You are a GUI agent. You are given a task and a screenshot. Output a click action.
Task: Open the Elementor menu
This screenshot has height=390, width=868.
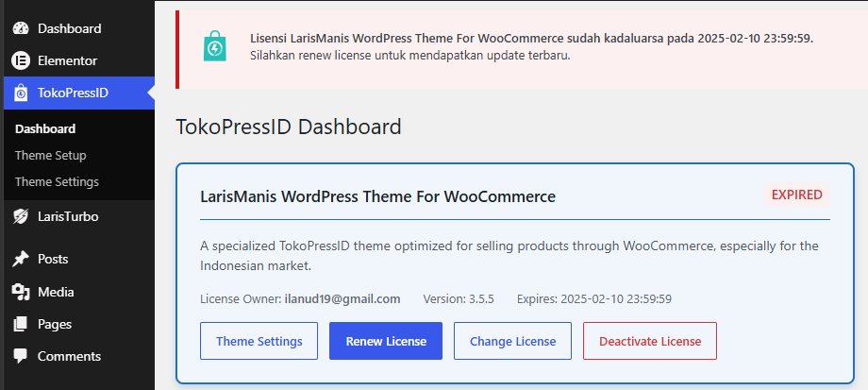coord(79,60)
